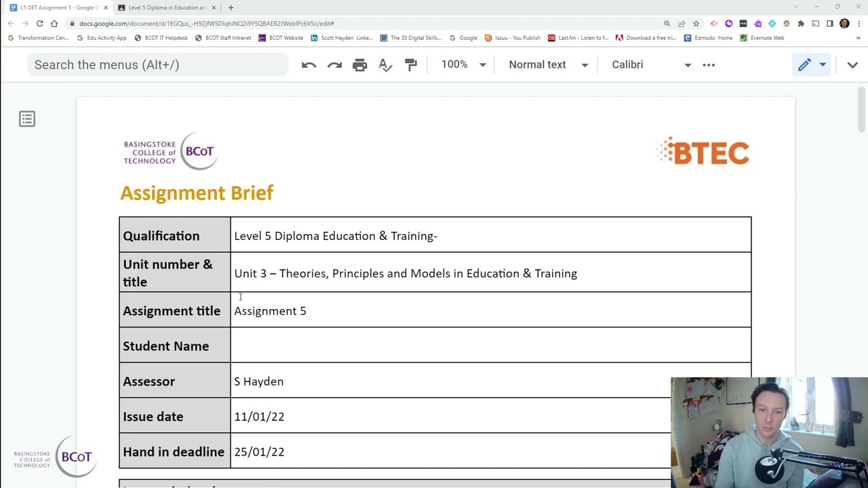Share this page icon in address bar
The width and height of the screenshot is (868, 488).
[x=682, y=23]
